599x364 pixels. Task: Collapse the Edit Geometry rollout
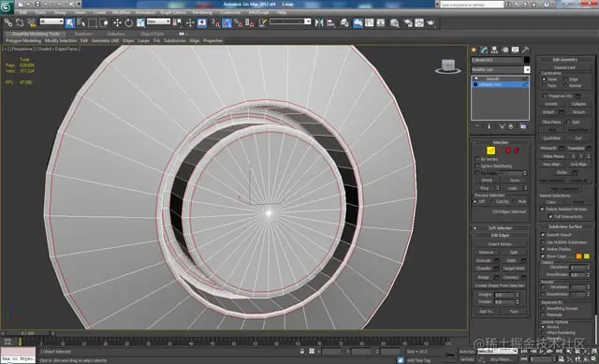[x=565, y=59]
